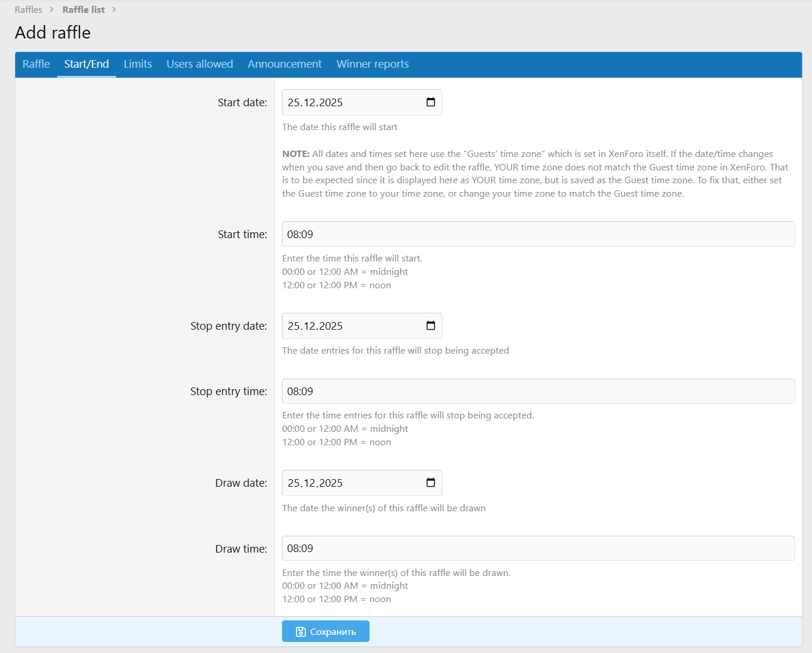The height and width of the screenshot is (653, 812).
Task: Open the Limits tab
Action: pyautogui.click(x=138, y=64)
